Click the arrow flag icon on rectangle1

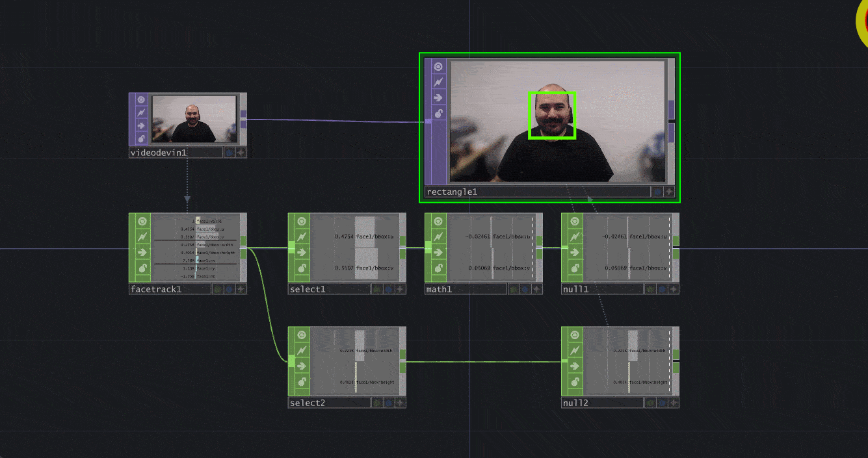pos(438,97)
